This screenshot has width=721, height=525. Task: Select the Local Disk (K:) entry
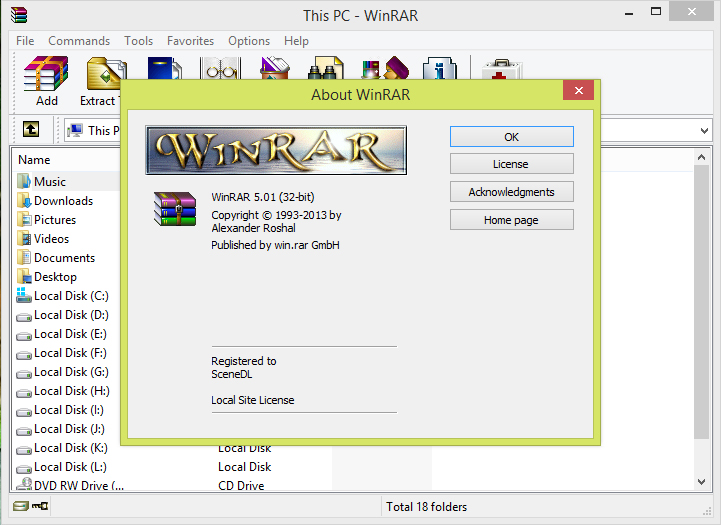(62, 448)
